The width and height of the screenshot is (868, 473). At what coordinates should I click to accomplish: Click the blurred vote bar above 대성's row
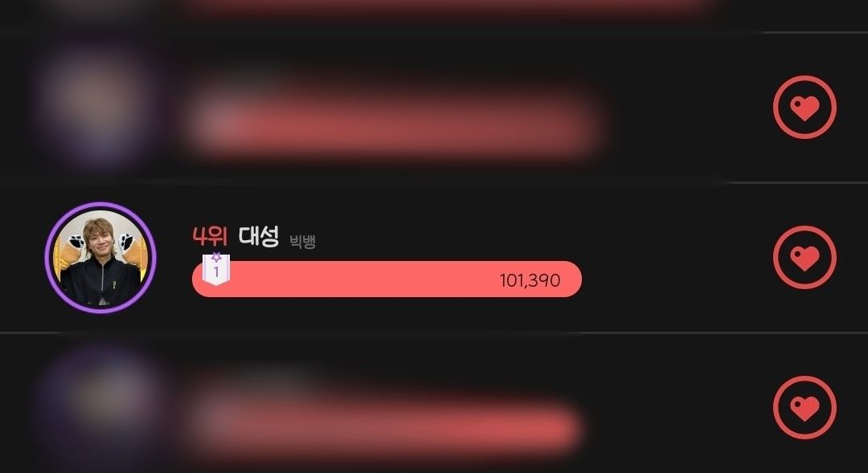click(393, 130)
